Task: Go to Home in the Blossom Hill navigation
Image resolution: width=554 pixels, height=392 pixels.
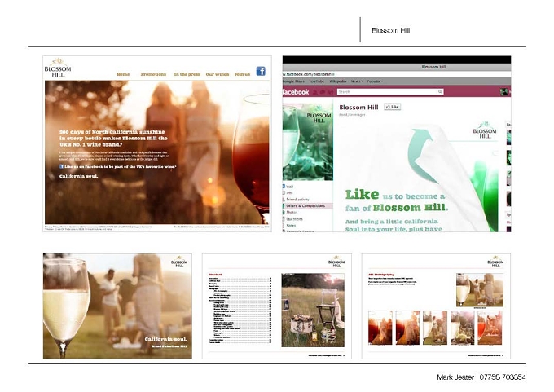Action: (123, 74)
